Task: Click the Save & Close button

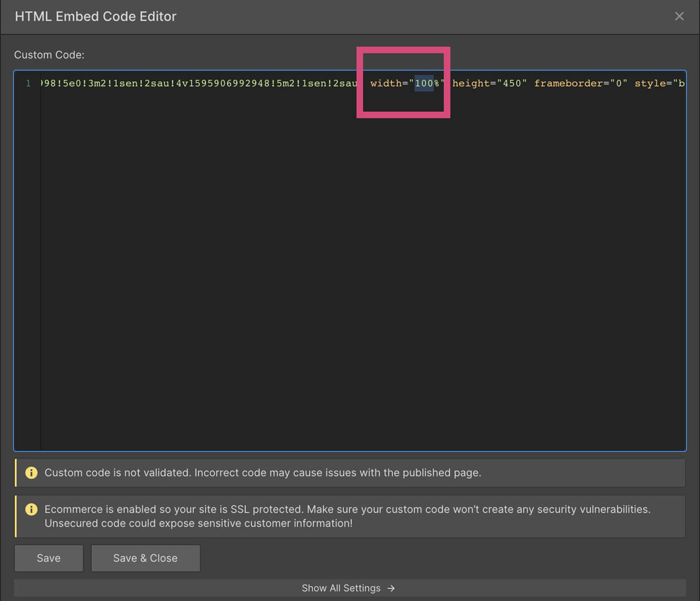Action: [145, 558]
